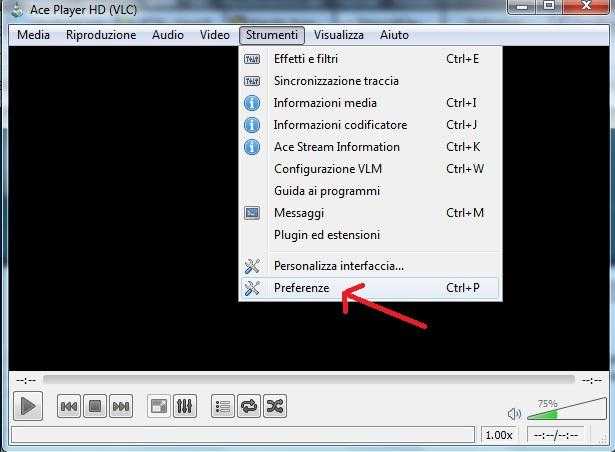Toggle shuffle random playback icon

pos(275,406)
